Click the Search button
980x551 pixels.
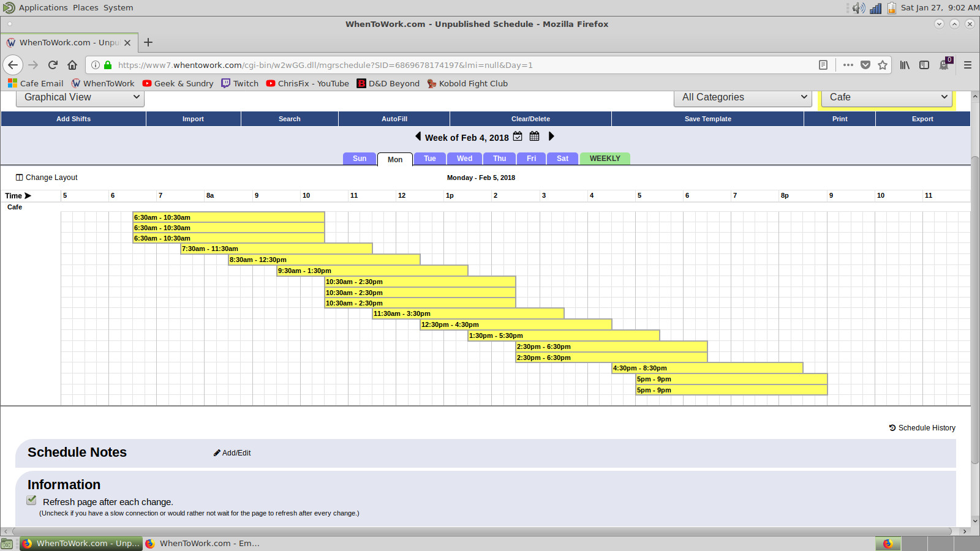click(290, 119)
